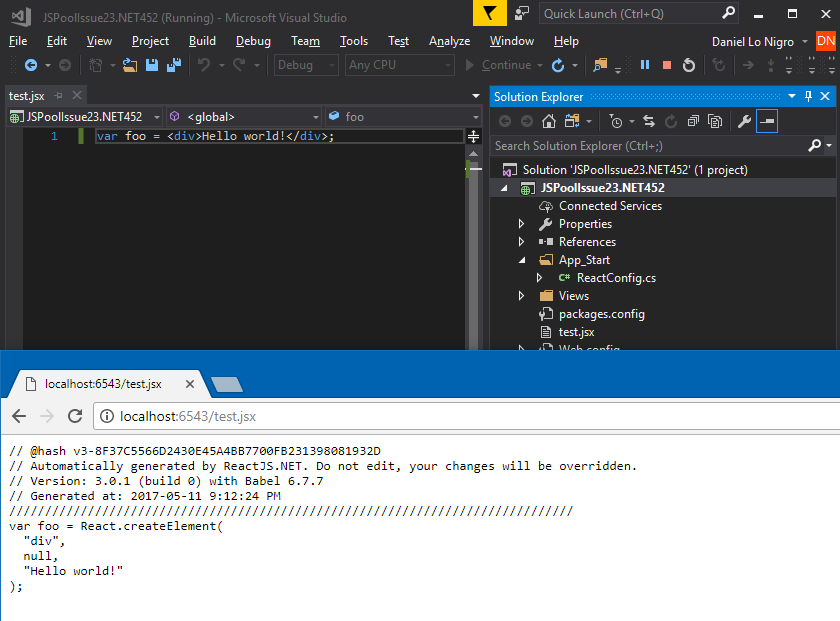The image size is (840, 621).
Task: Expand the Properties node
Action: [522, 224]
